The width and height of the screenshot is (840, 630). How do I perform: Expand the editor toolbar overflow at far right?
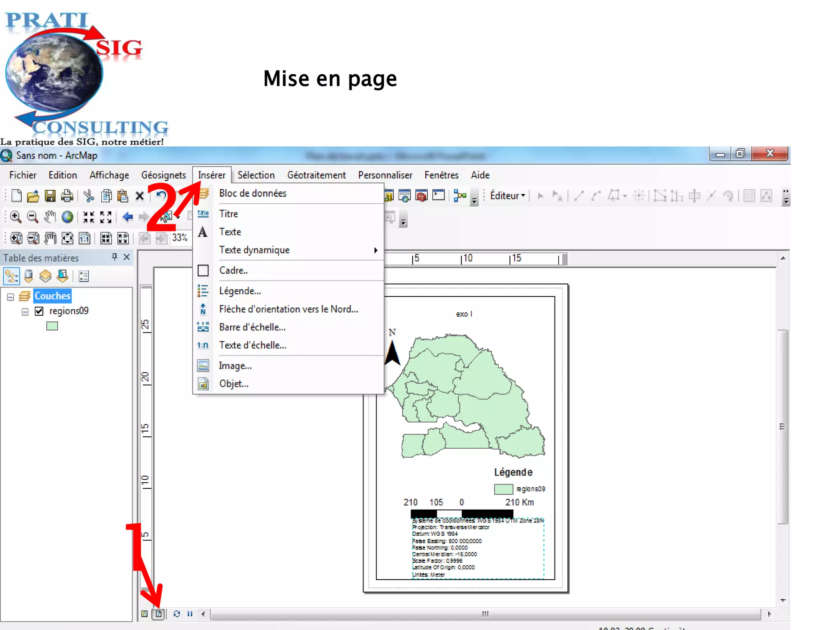click(786, 197)
